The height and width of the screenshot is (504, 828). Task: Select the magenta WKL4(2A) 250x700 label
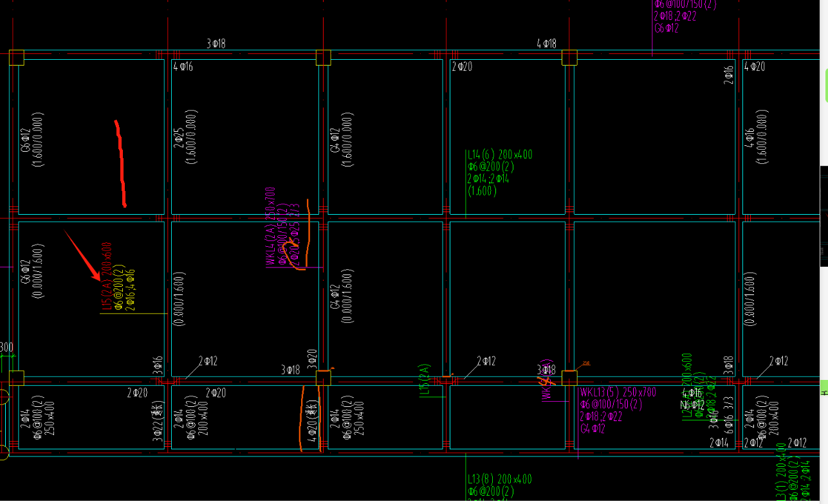[270, 226]
